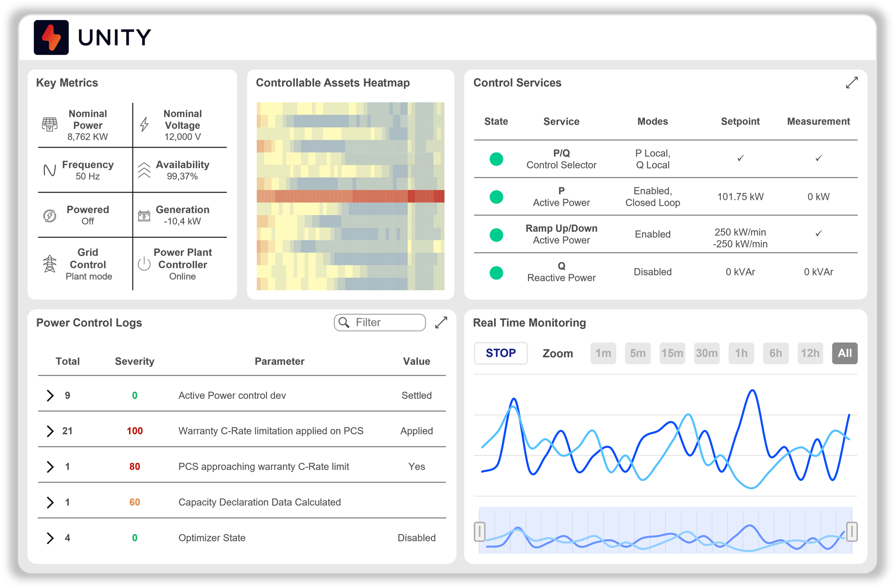Click the Nominal Power solar panel icon
This screenshot has width=895, height=588.
pos(50,124)
